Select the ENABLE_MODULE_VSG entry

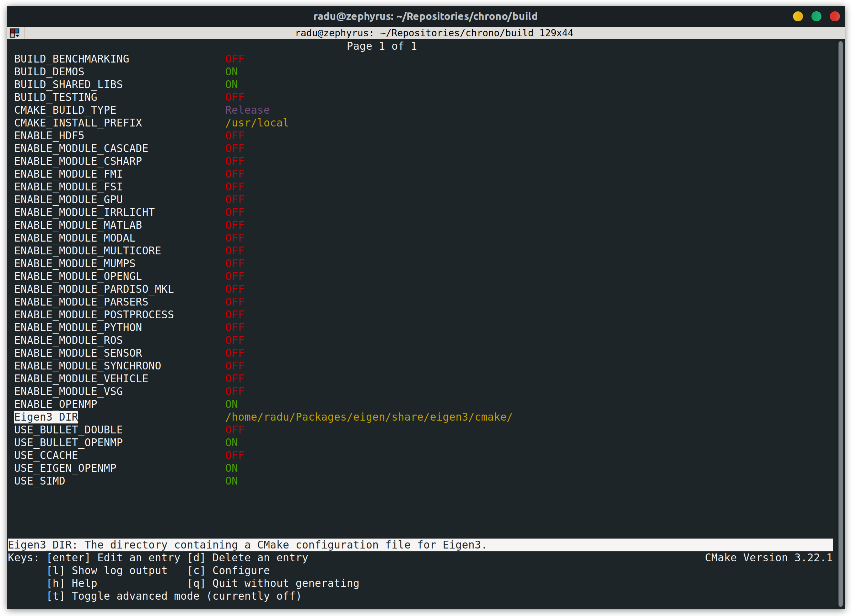coord(68,391)
